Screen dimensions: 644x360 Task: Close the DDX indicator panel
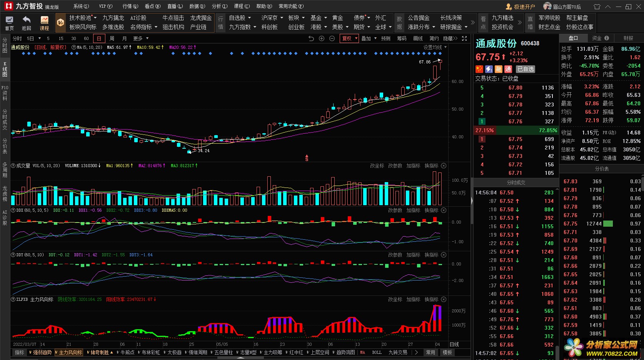[444, 210]
